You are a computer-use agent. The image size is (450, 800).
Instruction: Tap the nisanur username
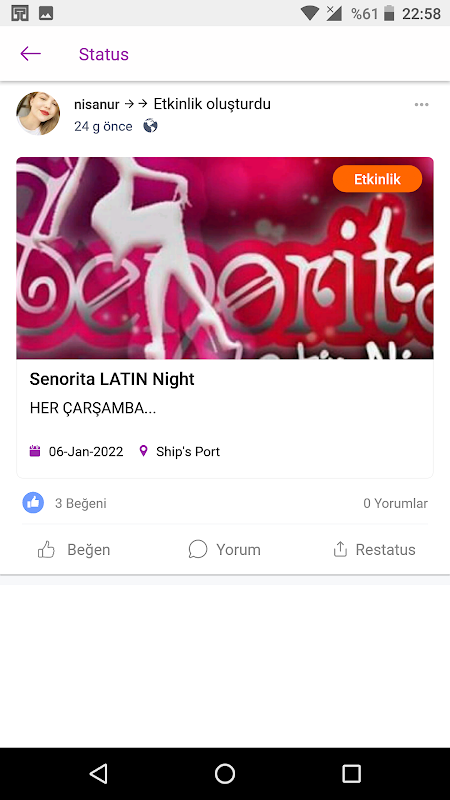pyautogui.click(x=96, y=105)
